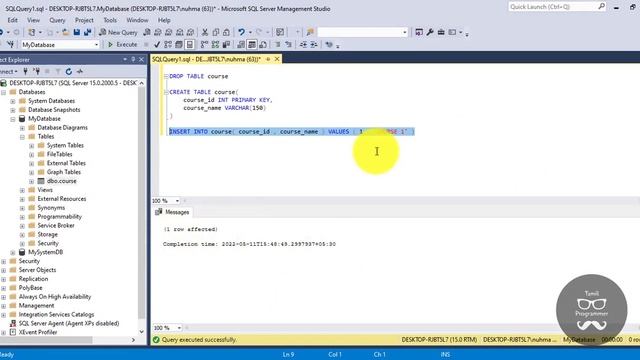Screen dimensions: 640x360
Task: Click the Save file icon
Action: (x=77, y=32)
